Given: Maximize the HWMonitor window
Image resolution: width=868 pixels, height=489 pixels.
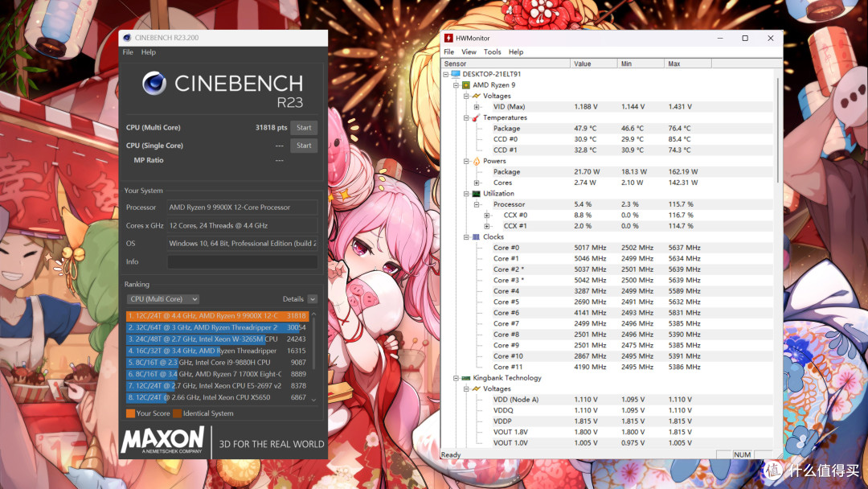Looking at the screenshot, I should click(745, 39).
